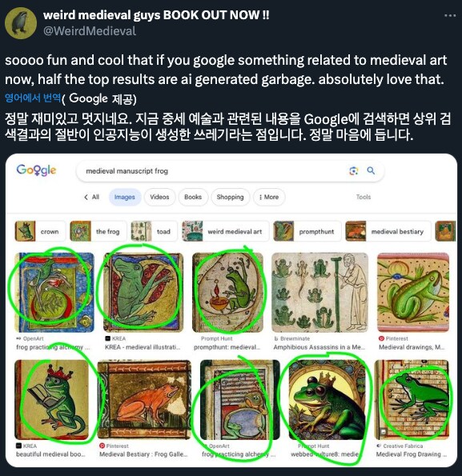The image size is (462, 476).
Task: Open the Shopping tab
Action: 231,197
